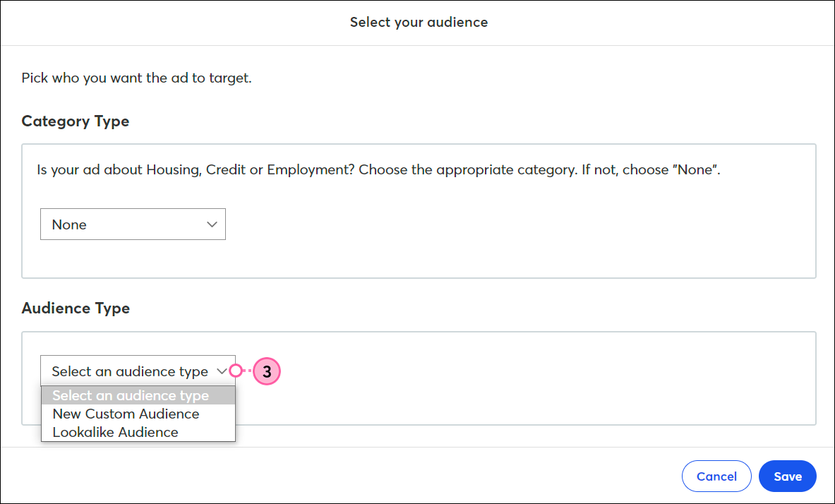Click the Cancel button
This screenshot has height=504, width=835.
[716, 476]
